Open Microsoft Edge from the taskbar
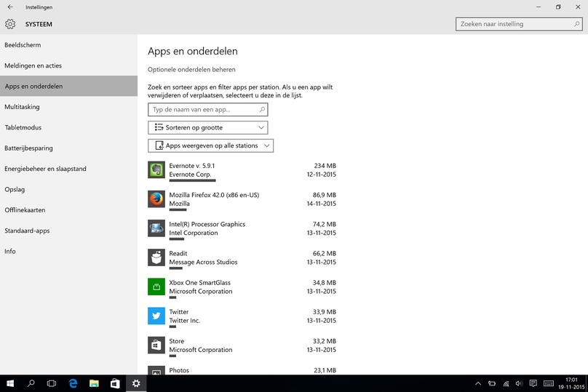Screen dimensions: 588x392 (73, 383)
